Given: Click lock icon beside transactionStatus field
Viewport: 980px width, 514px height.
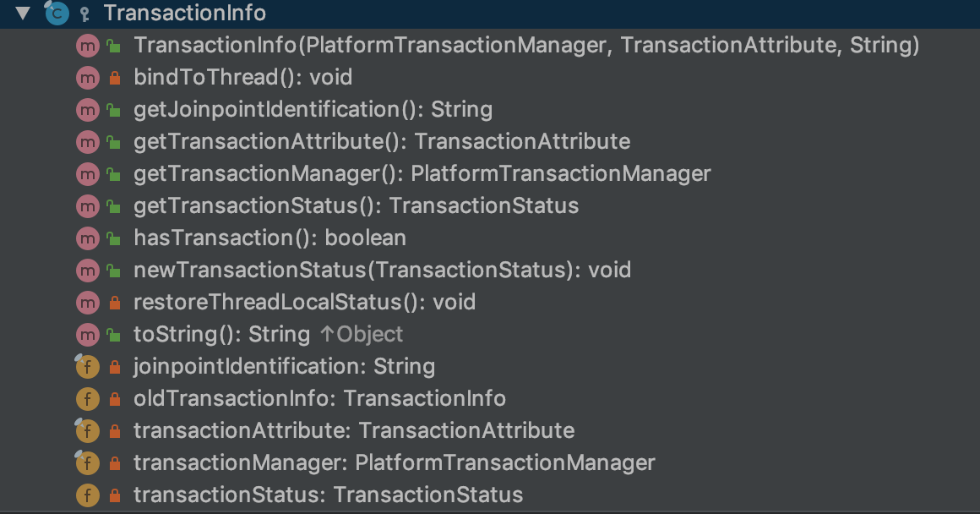Looking at the screenshot, I should tap(114, 496).
